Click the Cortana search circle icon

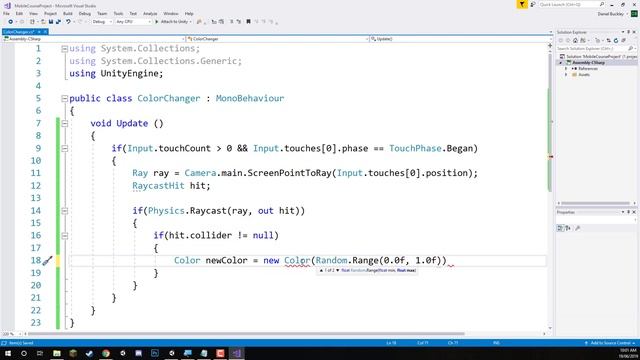24,353
